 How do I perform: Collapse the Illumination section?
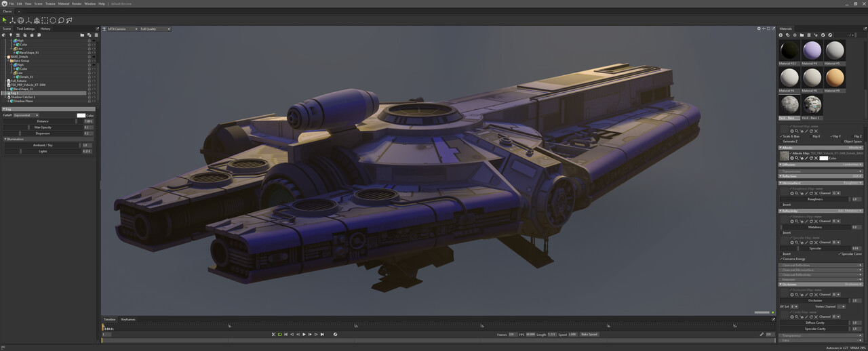(5, 139)
